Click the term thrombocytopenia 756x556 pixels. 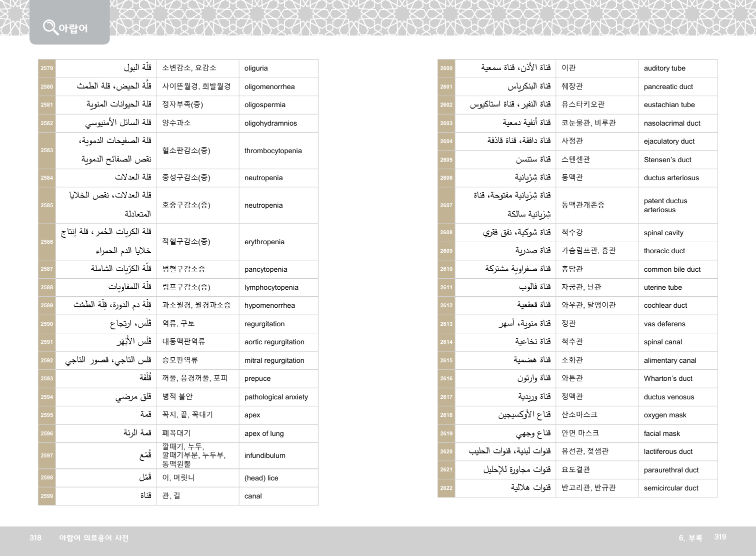click(273, 151)
